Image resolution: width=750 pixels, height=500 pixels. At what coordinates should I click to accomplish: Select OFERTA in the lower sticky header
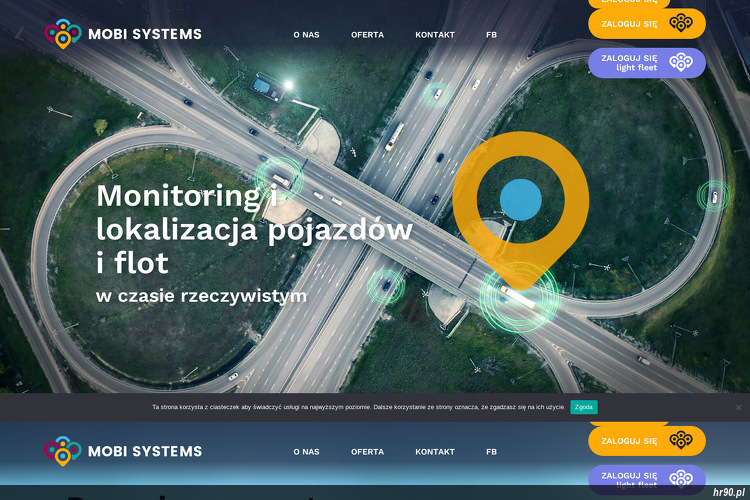[367, 452]
